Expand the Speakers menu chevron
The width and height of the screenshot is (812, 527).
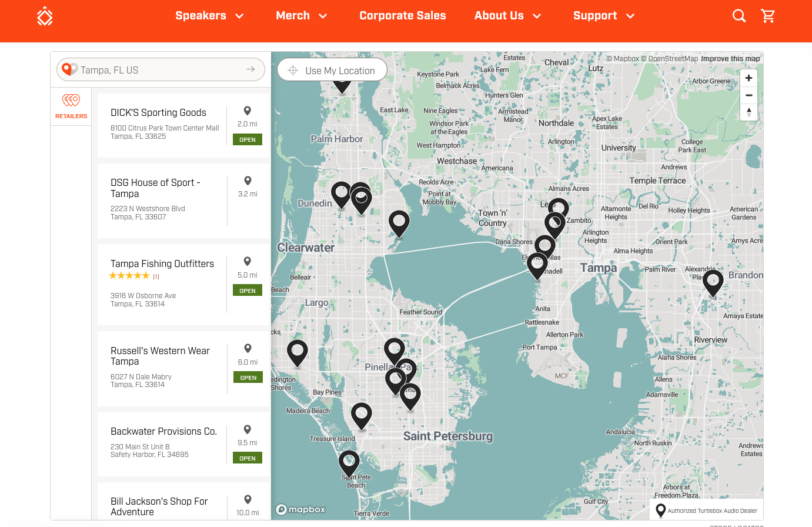pyautogui.click(x=239, y=16)
